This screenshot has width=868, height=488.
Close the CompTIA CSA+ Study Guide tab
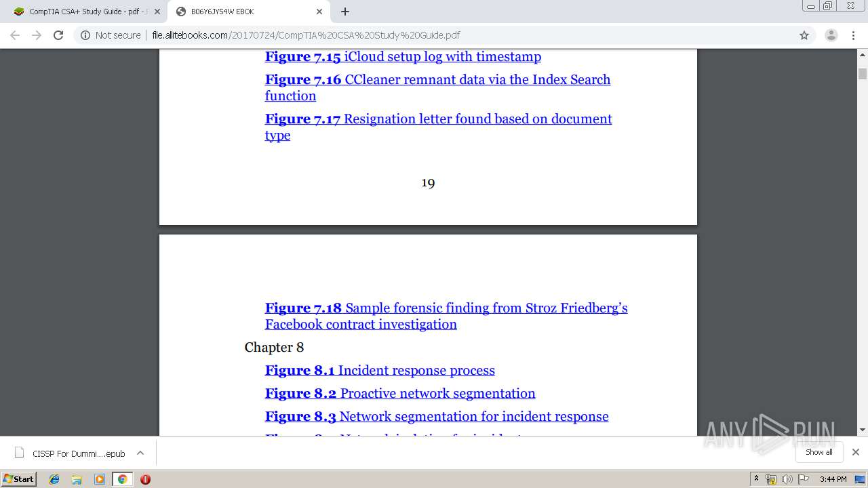[x=157, y=12]
